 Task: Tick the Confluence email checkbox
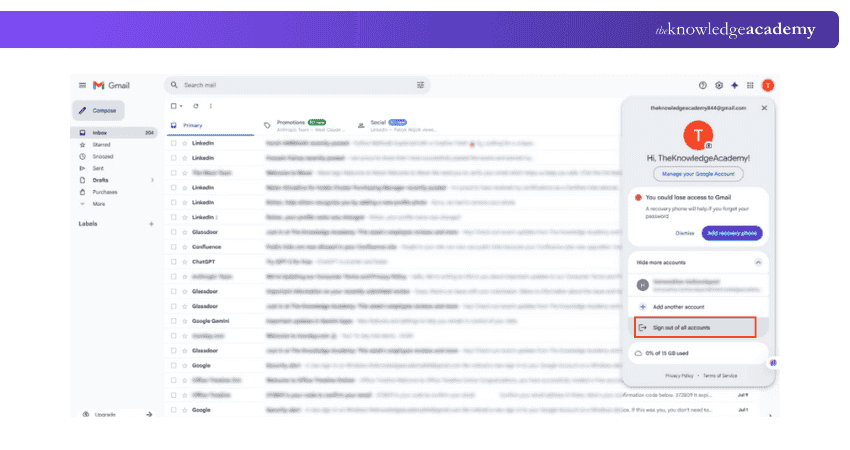[x=173, y=247]
